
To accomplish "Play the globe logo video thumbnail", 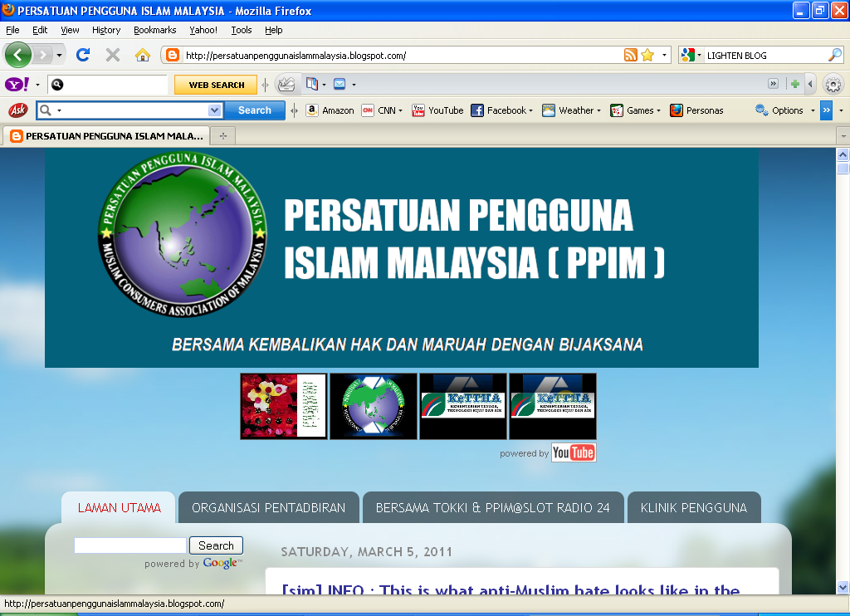I will tap(374, 406).
